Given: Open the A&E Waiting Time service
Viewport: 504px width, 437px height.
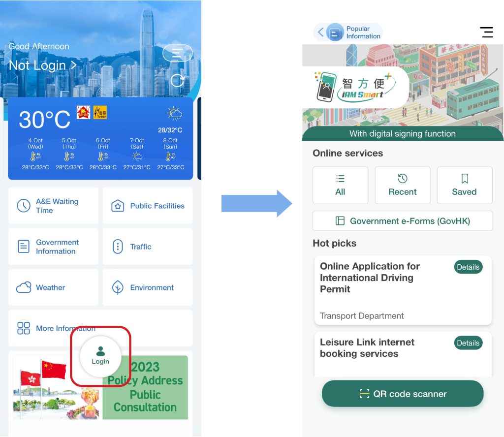Looking at the screenshot, I should point(53,205).
